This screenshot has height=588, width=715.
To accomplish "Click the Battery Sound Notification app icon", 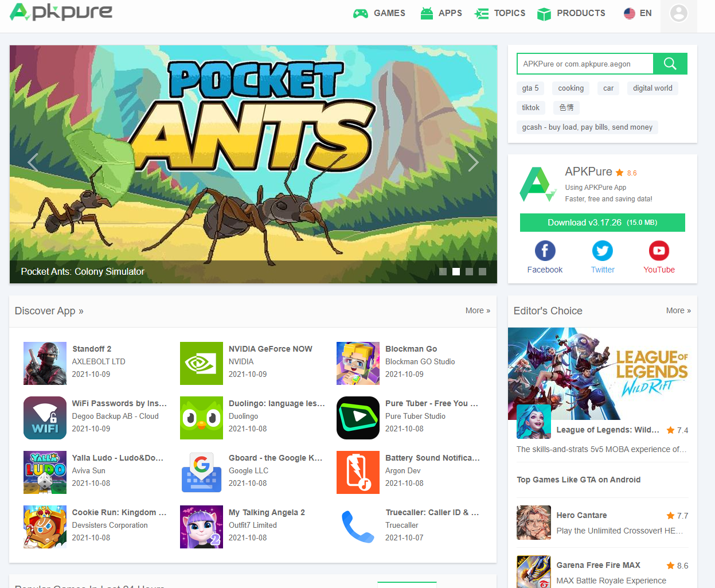I will click(x=358, y=472).
